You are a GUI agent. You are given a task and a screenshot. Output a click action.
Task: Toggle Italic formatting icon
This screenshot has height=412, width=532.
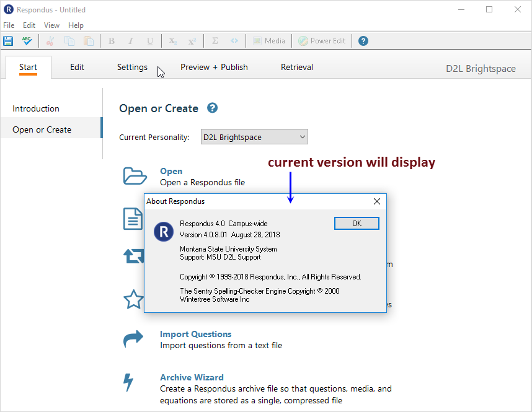pyautogui.click(x=131, y=41)
